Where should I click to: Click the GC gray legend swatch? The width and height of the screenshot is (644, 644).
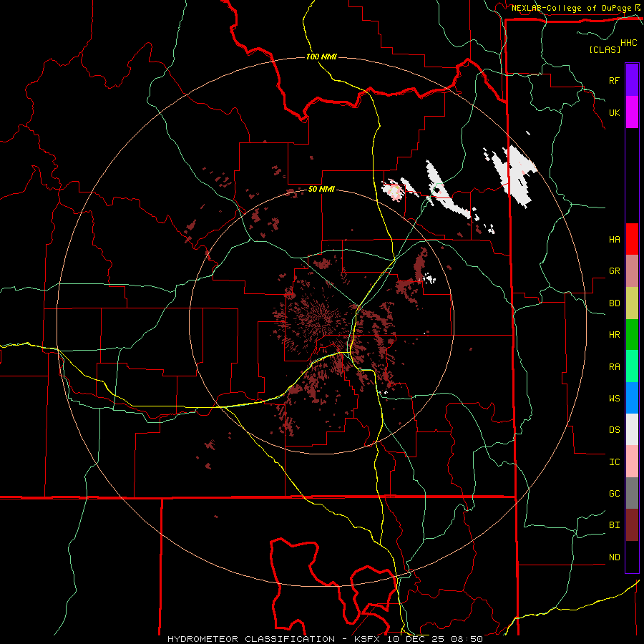632,493
